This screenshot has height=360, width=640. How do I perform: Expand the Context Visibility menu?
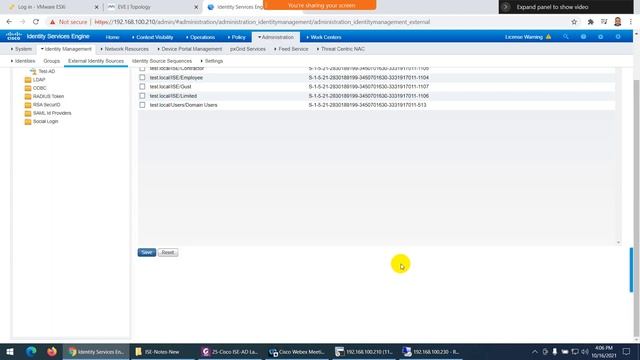[x=153, y=37]
